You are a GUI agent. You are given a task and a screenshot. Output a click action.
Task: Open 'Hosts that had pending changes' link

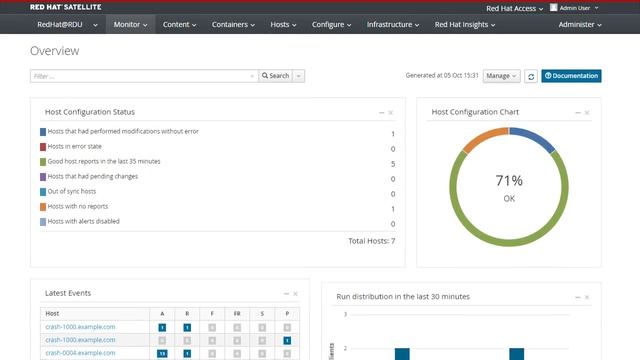(93, 176)
